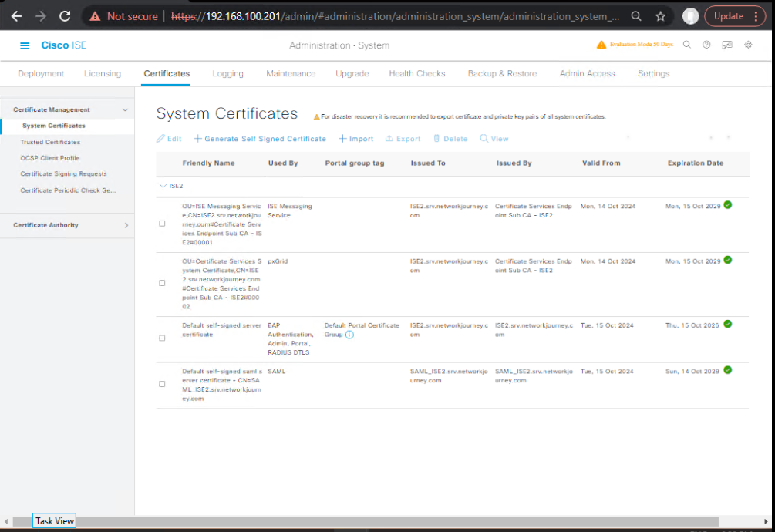Click the Edit certificate button

pos(169,139)
